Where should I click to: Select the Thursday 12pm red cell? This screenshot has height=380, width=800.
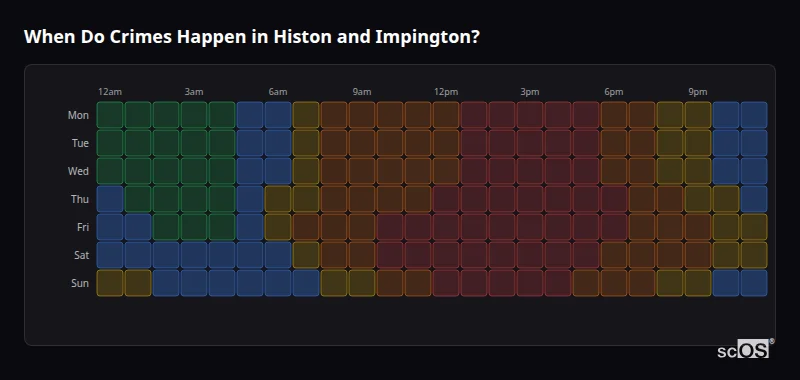[446, 199]
